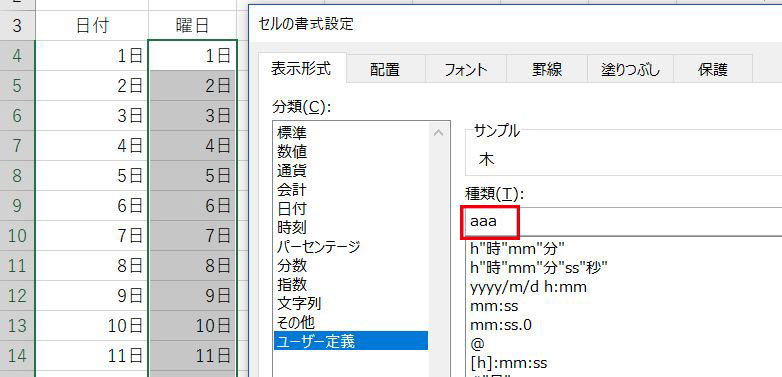Click 曜日 column cell showing 11日
Viewport: 782px width, 377px height.
193,355
